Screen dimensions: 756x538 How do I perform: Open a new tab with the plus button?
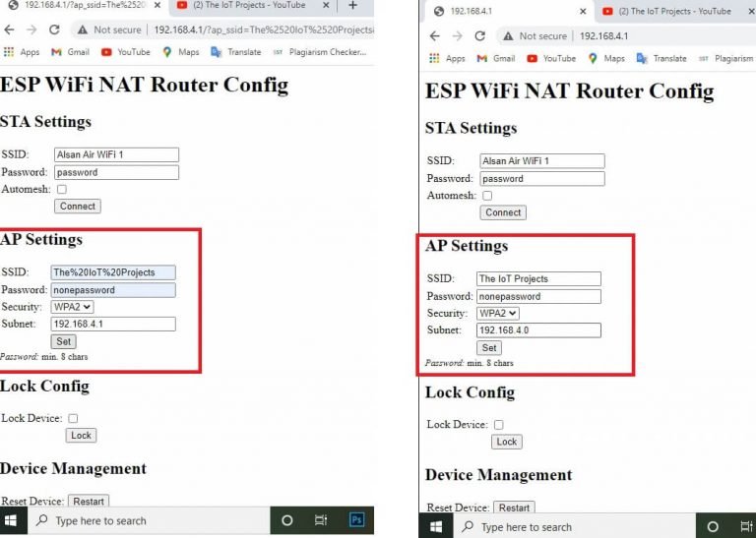coord(353,6)
